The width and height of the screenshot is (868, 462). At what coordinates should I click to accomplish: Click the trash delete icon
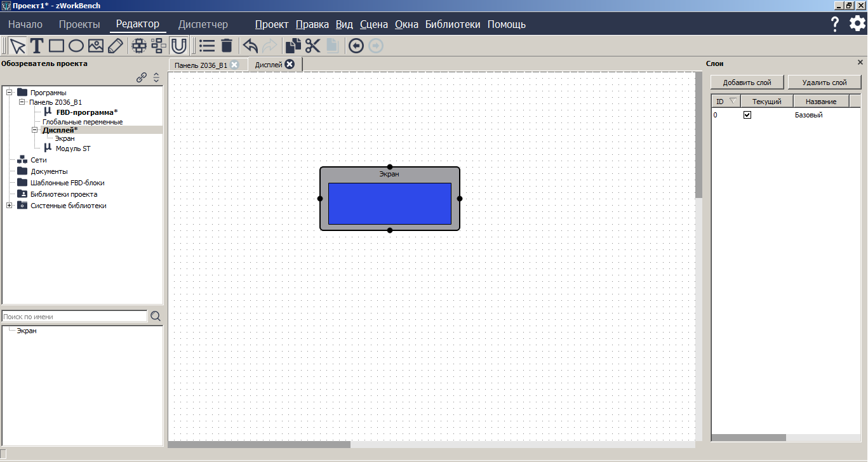coord(227,46)
